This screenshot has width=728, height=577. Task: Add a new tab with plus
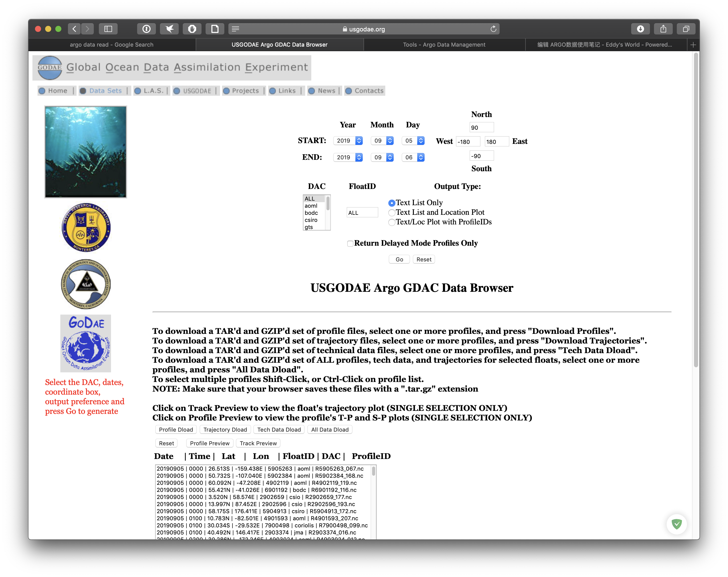tap(693, 45)
